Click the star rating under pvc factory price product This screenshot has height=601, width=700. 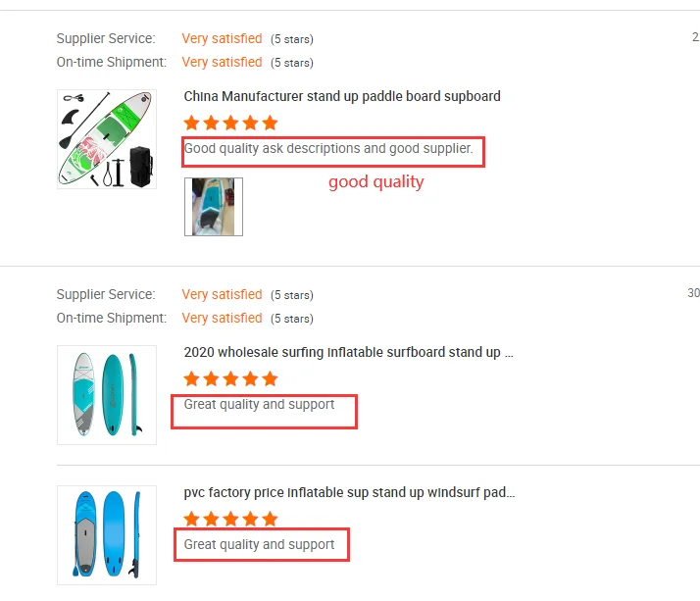click(230, 519)
